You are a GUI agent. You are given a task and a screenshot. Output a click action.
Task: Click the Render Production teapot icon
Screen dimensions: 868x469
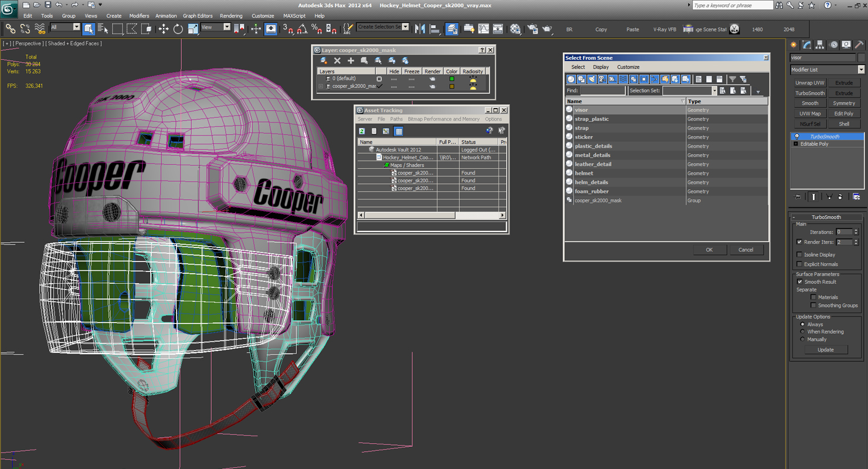547,29
